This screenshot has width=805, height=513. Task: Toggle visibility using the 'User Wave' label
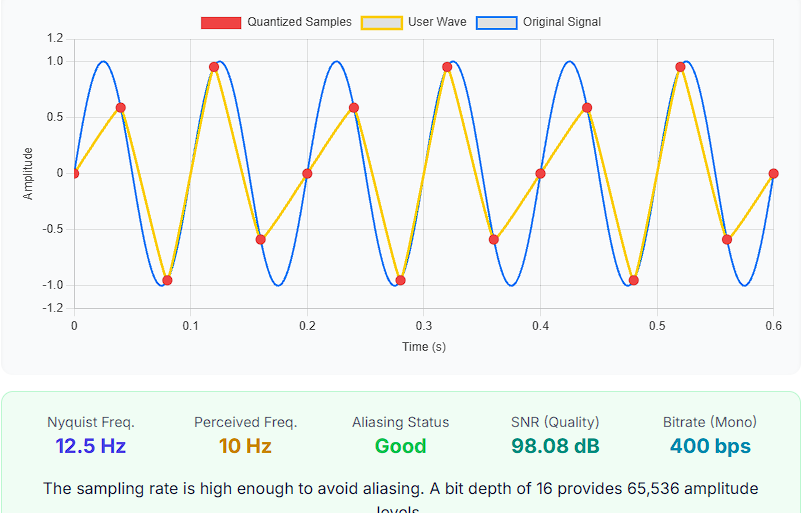438,22
